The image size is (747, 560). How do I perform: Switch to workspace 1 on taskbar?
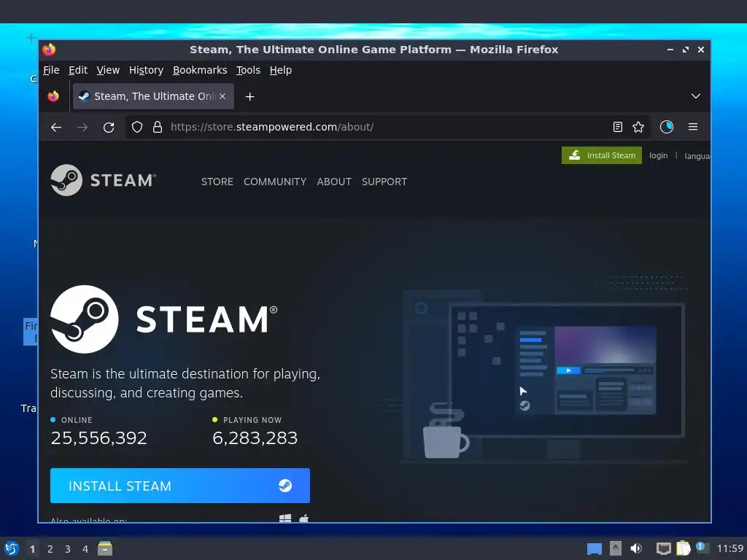(x=32, y=549)
